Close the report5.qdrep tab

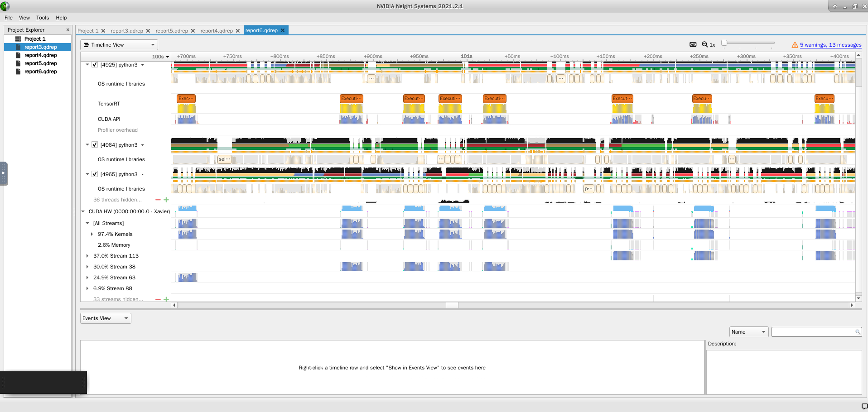[193, 31]
